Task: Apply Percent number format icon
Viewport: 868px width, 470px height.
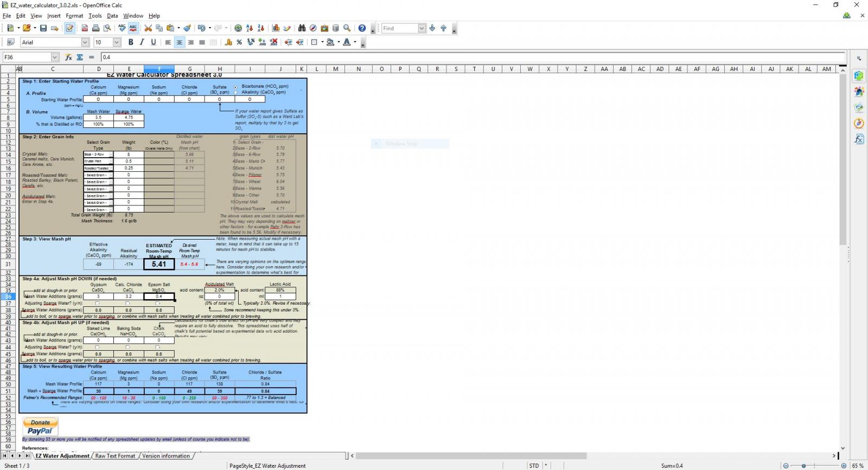Action: (239, 42)
